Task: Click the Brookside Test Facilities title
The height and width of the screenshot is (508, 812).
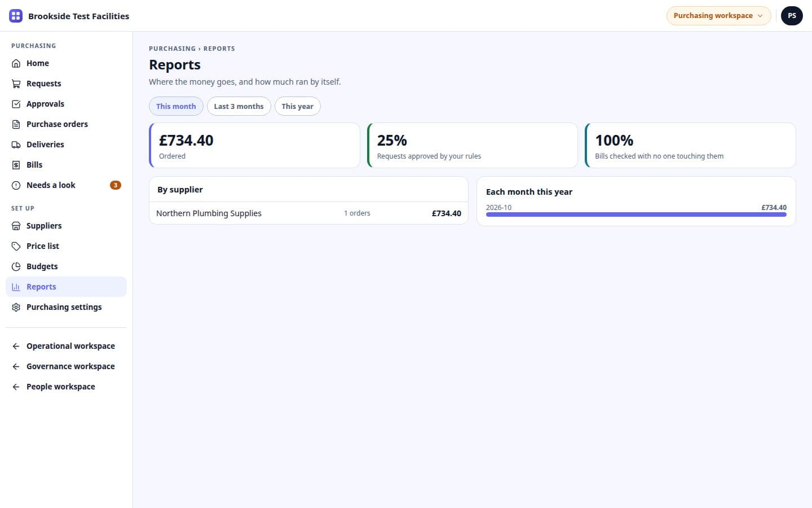Action: tap(78, 16)
